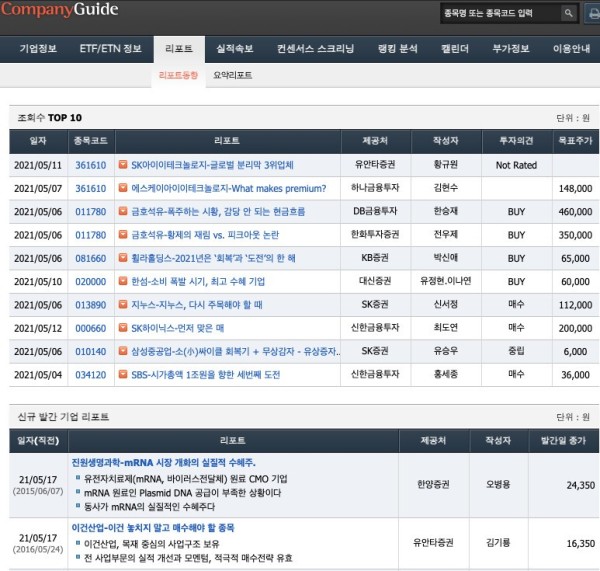Open the ETF/ETN 정보 menu

coord(111,49)
